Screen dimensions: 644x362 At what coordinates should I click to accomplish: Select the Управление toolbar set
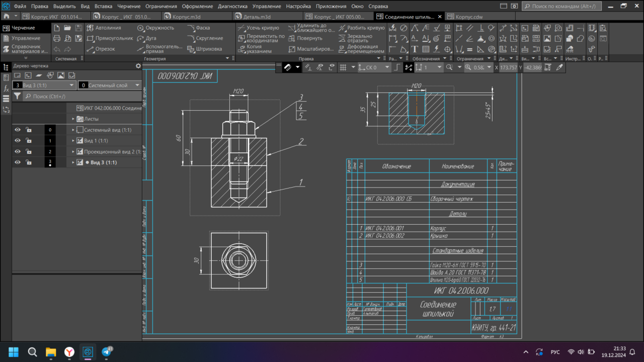coord(26,38)
